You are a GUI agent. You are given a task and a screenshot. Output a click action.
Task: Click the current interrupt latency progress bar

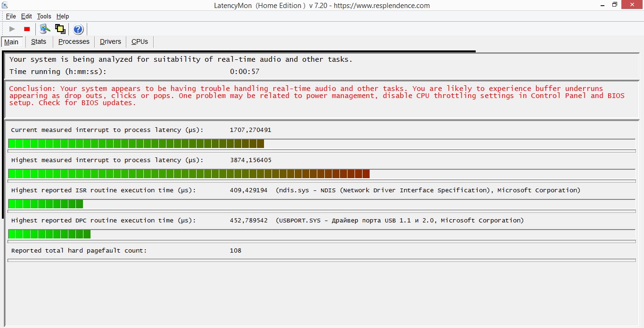tap(322, 144)
